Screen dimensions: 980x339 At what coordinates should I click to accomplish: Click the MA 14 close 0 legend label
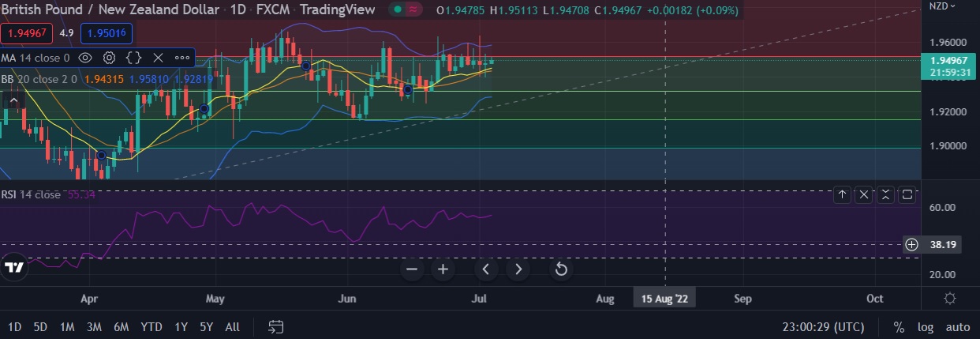click(36, 58)
